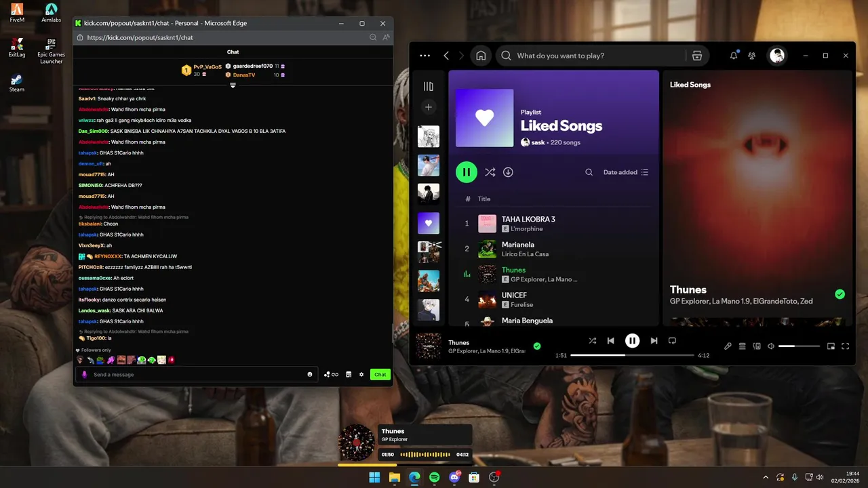Viewport: 868px width, 488px height.
Task: Click green Chat send button
Action: point(380,374)
